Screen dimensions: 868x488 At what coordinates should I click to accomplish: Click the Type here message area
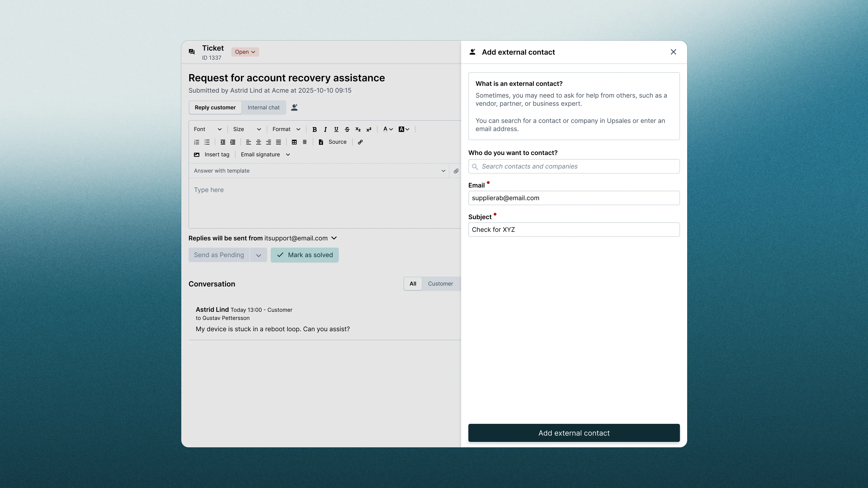click(x=325, y=203)
